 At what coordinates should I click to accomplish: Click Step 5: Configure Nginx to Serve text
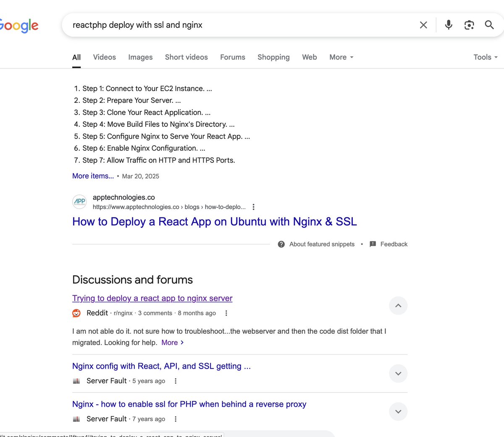[166, 136]
